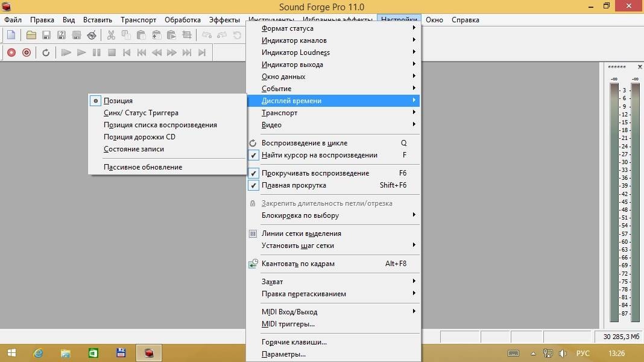Toggle Закрепить длительность петли/отрезка
The image size is (644, 362).
pyautogui.click(x=333, y=203)
